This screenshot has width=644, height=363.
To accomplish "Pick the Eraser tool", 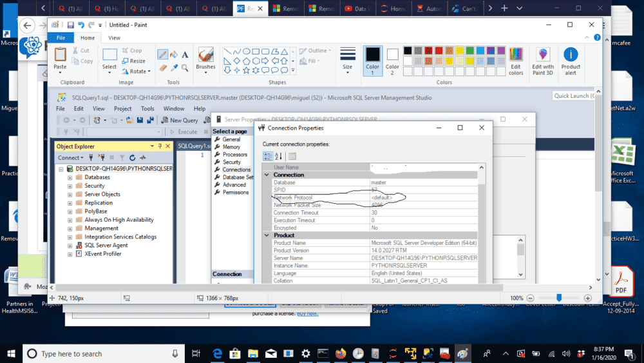I will point(163,67).
